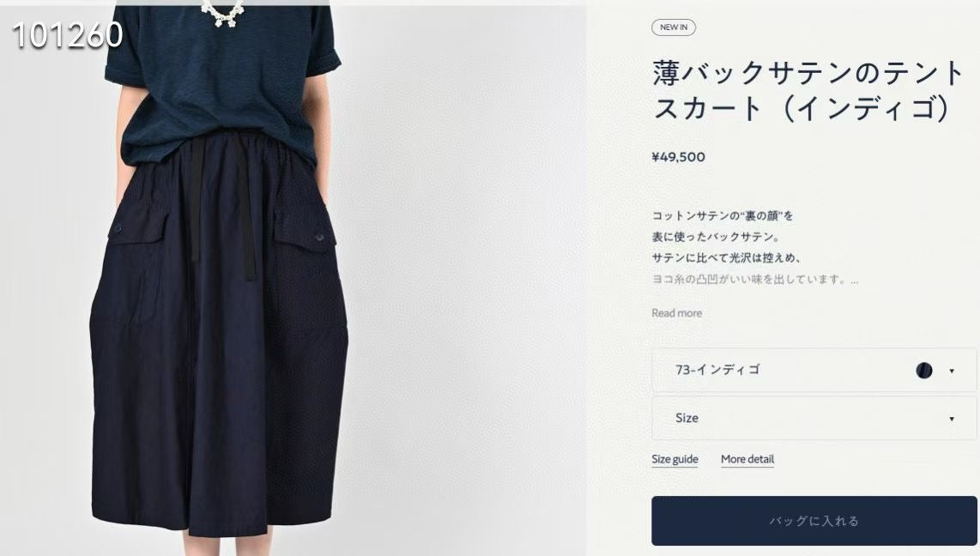This screenshot has width=980, height=556.
Task: Click the Size dropdown arrow
Action: coord(951,419)
